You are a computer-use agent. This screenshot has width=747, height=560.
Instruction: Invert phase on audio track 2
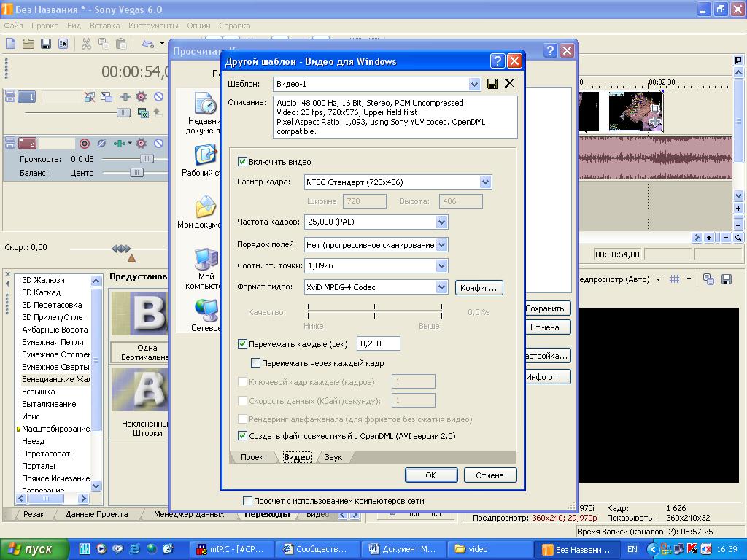[101, 144]
